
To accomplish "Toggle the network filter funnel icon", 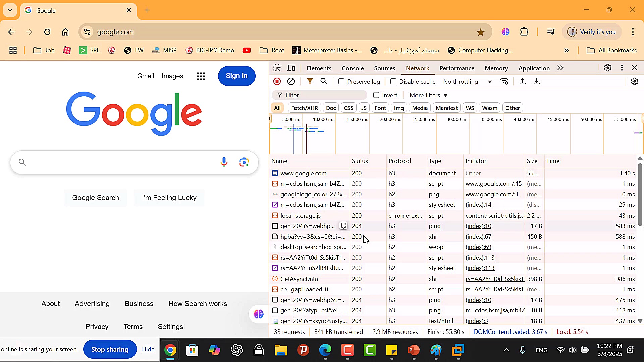I will (x=310, y=81).
